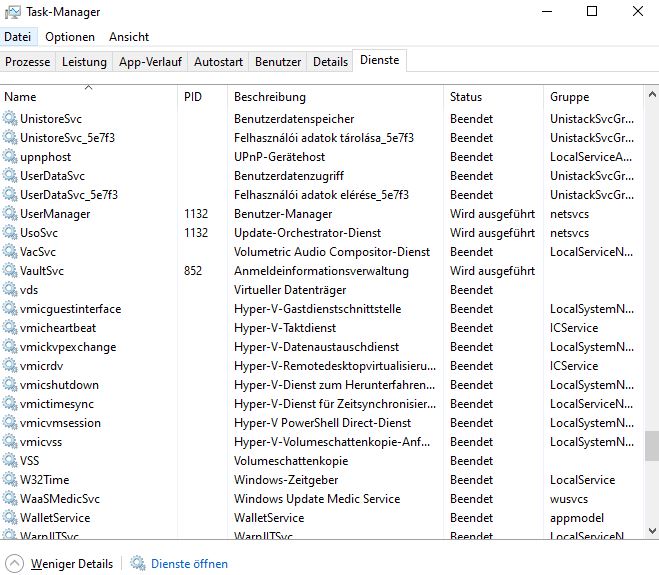Sort by the Beschreibung column header

(335, 97)
